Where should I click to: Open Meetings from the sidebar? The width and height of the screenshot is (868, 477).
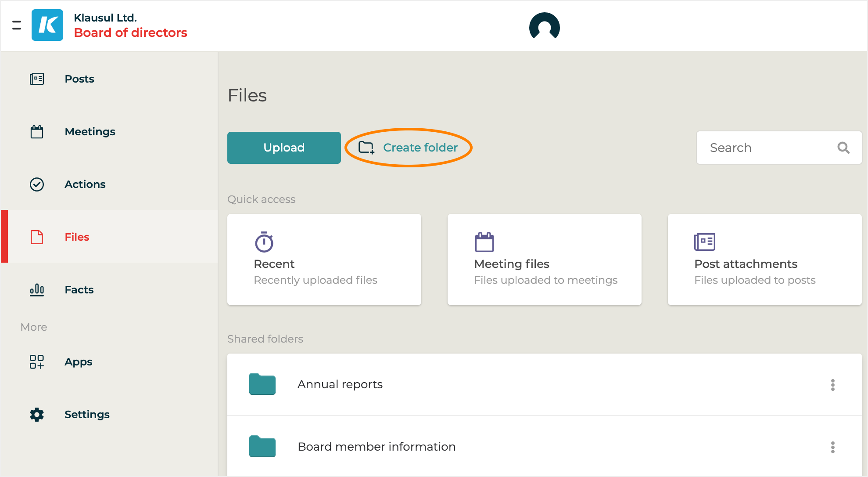point(90,132)
